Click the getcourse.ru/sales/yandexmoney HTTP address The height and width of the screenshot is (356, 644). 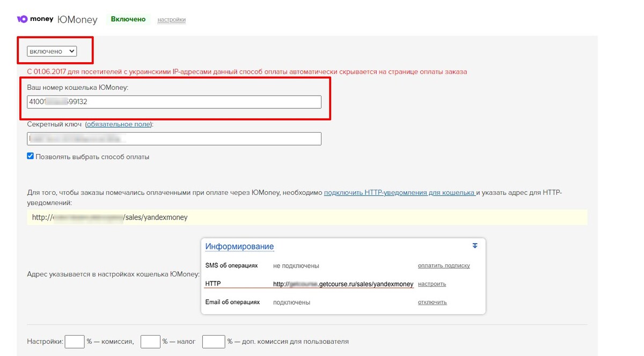(343, 284)
